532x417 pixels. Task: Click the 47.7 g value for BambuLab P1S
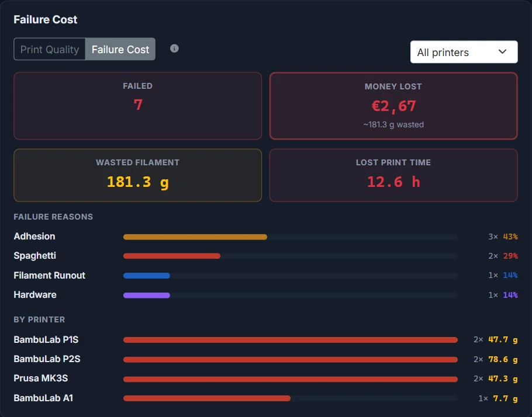click(x=503, y=340)
